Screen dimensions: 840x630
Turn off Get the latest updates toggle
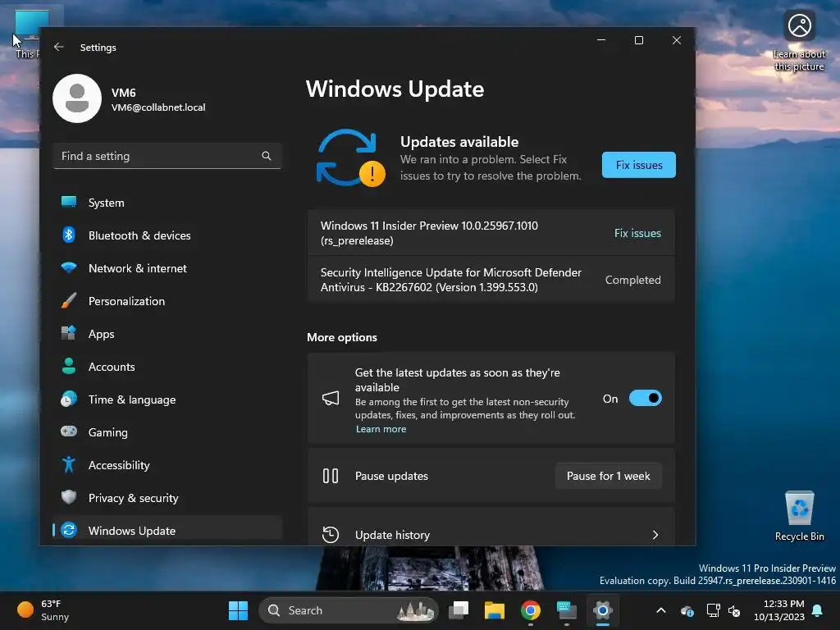646,398
